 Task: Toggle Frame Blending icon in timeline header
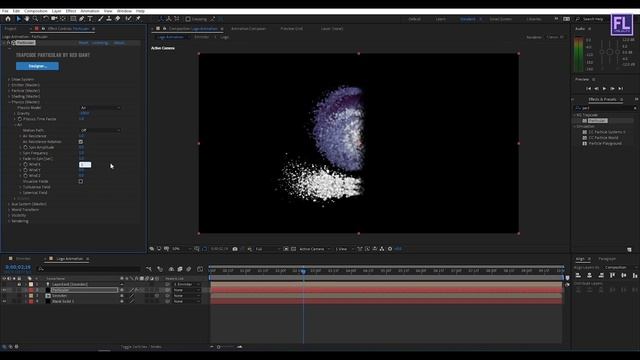[180, 269]
